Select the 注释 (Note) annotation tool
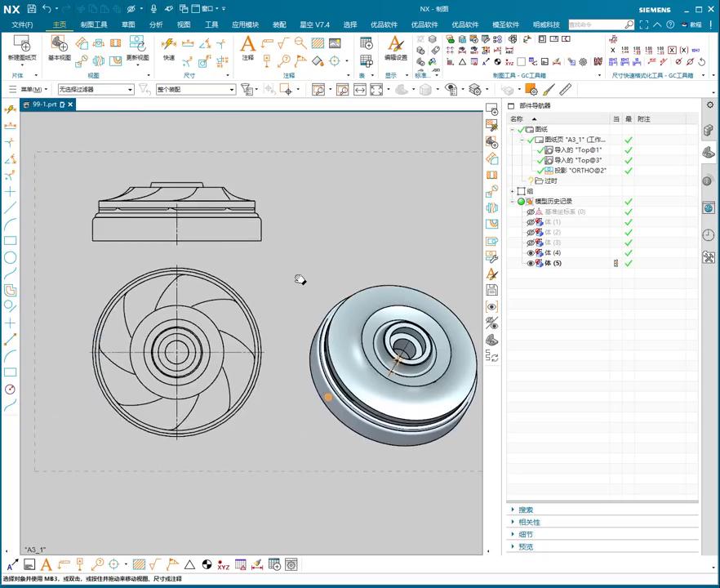720x588 pixels. point(247,45)
